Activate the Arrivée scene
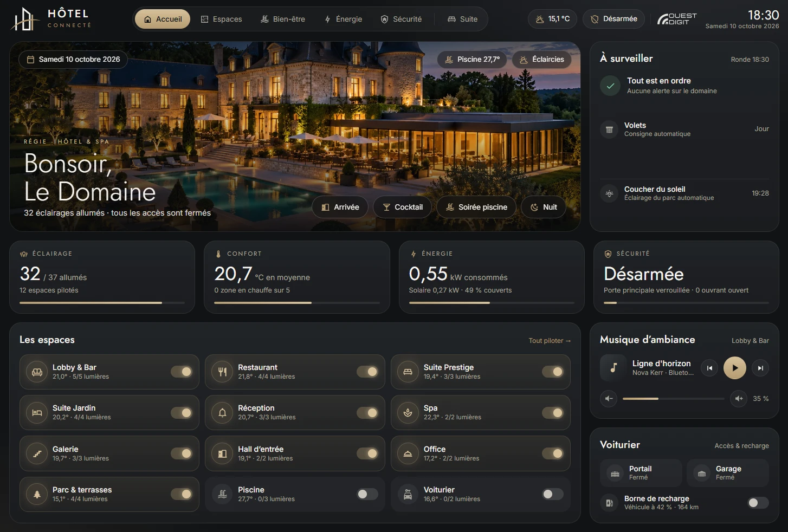Image resolution: width=788 pixels, height=532 pixels. tap(340, 207)
